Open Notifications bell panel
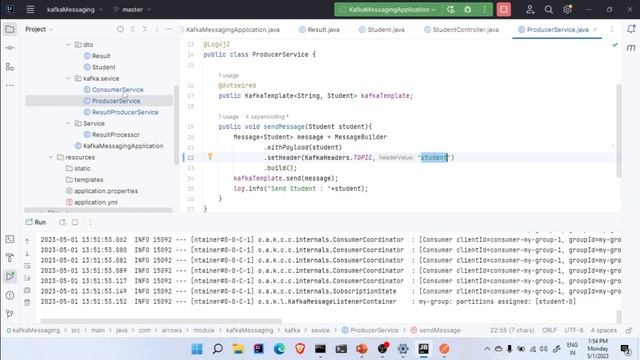 pos(631,29)
